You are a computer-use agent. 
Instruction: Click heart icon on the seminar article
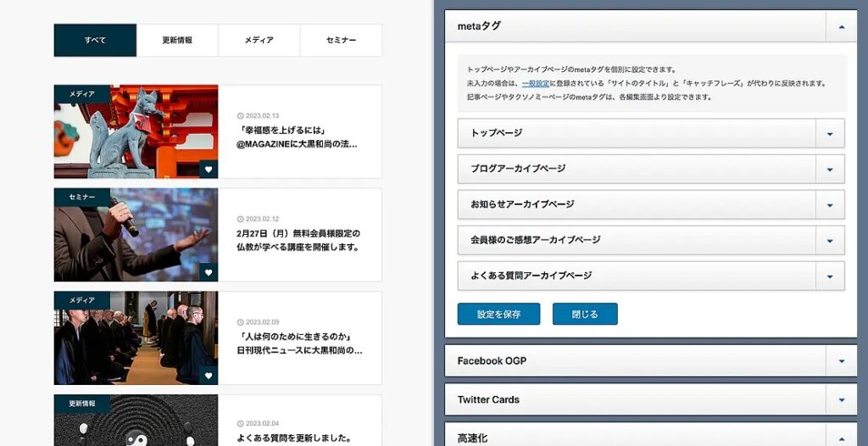pyautogui.click(x=209, y=272)
